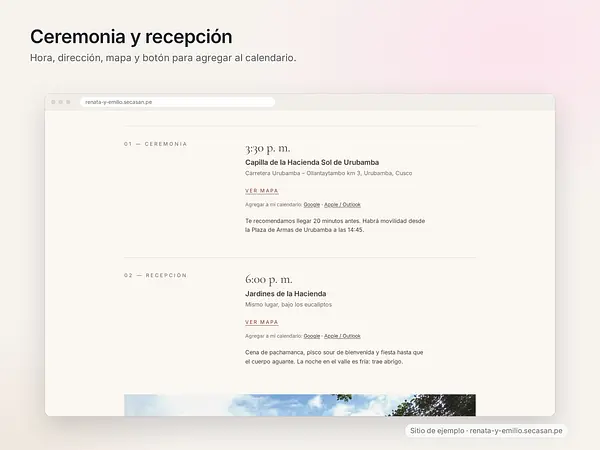Click the 'Hora, dirección, mapa y botón' subtitle
Viewport: 600px width, 450px height.
[x=163, y=58]
